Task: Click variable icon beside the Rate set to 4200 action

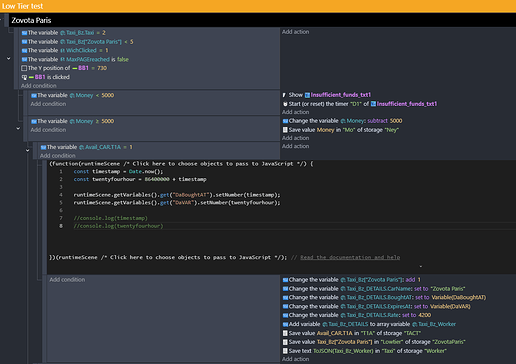Action: 285,315
